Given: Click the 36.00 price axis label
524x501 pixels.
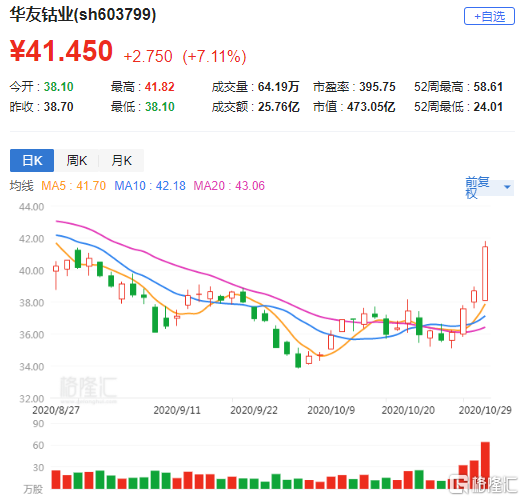Looking at the screenshot, I should [x=31, y=335].
